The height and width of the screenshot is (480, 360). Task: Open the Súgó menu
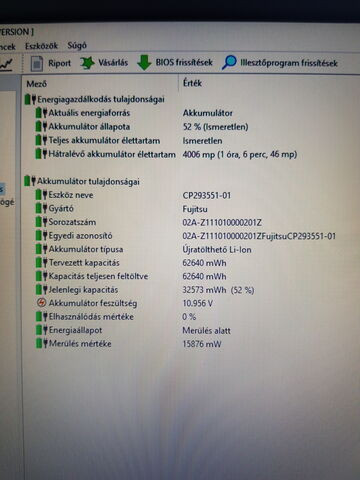coord(77,45)
